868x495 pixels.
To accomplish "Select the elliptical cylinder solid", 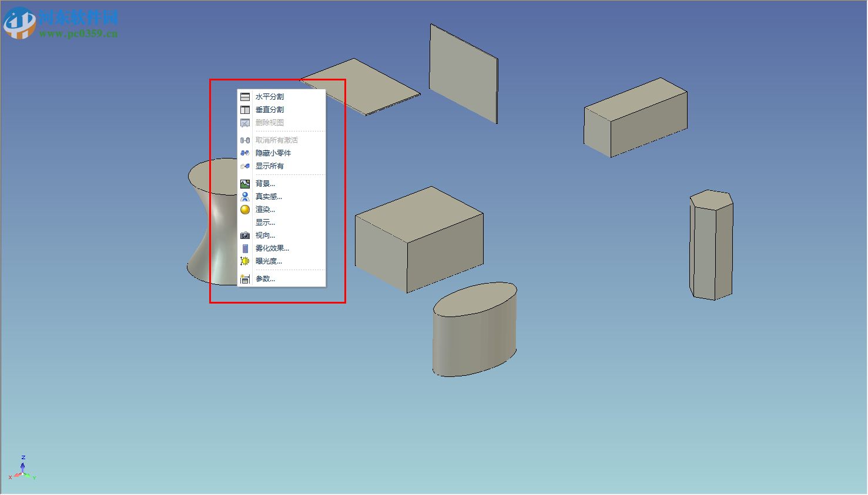I will coord(475,329).
